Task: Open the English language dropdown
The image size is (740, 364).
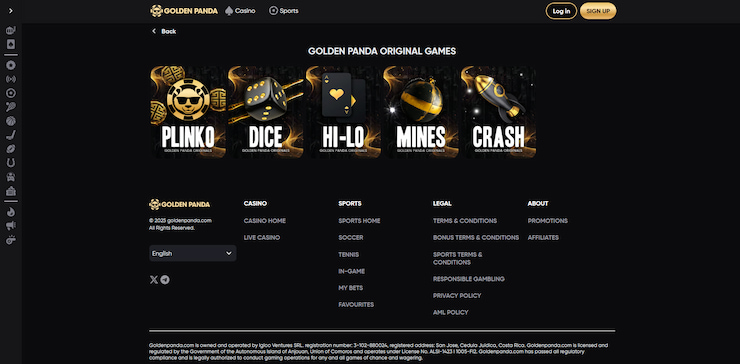Action: pos(193,254)
